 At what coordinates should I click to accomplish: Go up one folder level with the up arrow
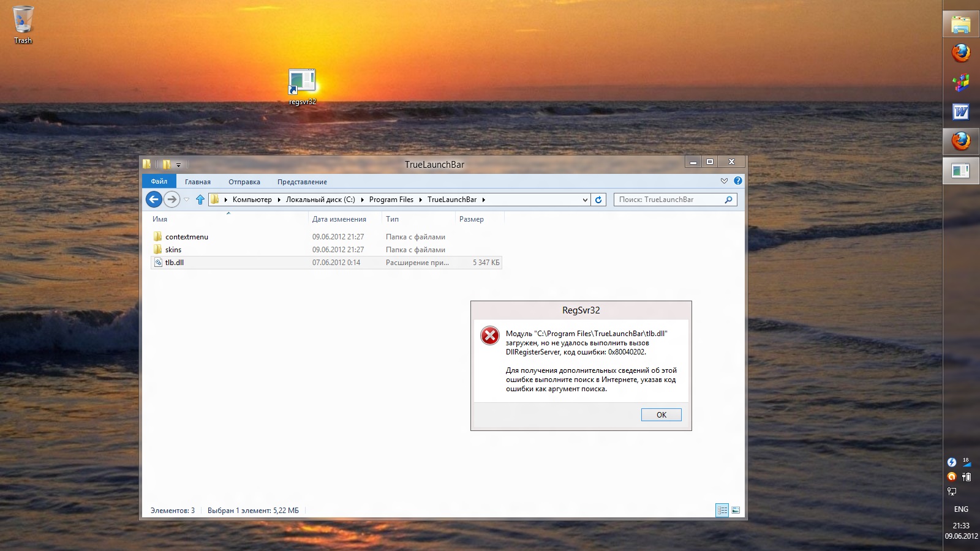click(x=200, y=200)
